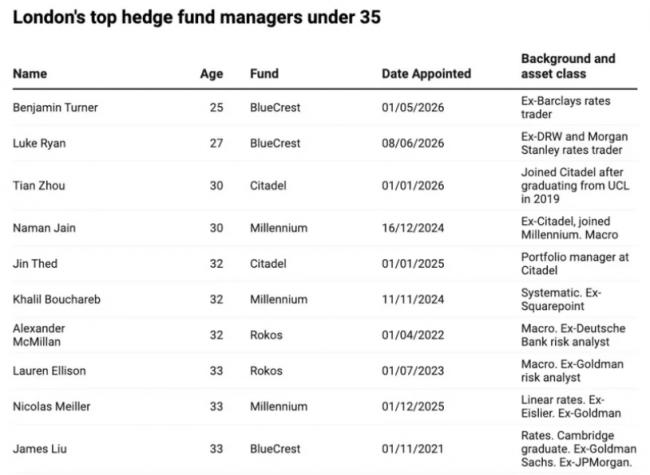Click the Background and asset class header
The width and height of the screenshot is (650, 475).
pyautogui.click(x=568, y=66)
